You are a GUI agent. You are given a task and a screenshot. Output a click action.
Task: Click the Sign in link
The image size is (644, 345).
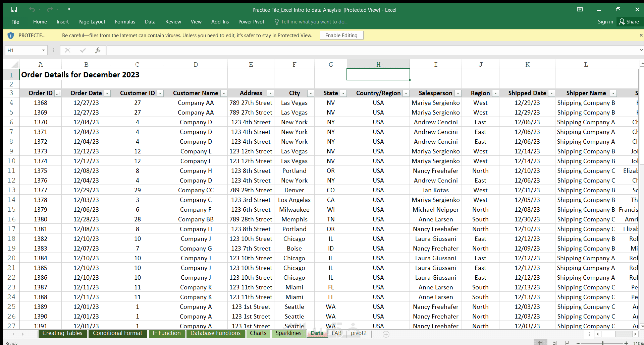pos(605,22)
